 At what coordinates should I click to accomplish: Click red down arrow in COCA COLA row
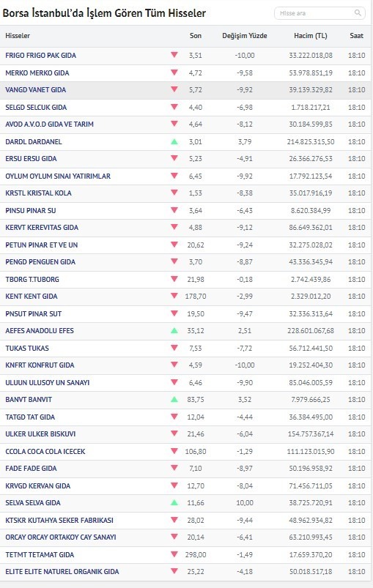pyautogui.click(x=174, y=451)
